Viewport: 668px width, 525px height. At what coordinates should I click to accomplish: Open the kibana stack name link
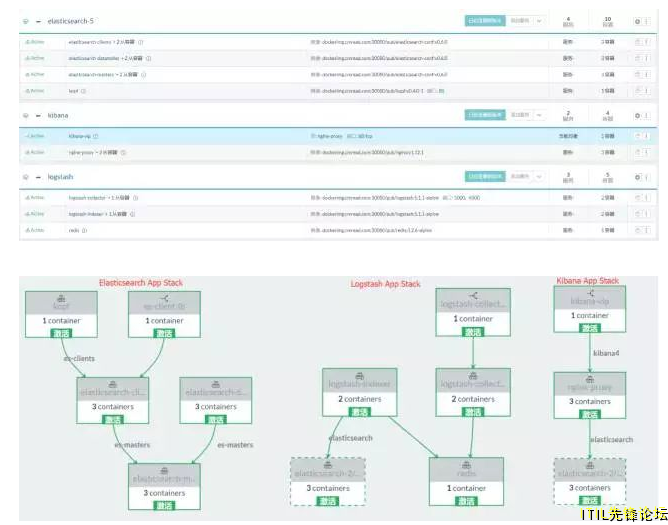pos(58,115)
